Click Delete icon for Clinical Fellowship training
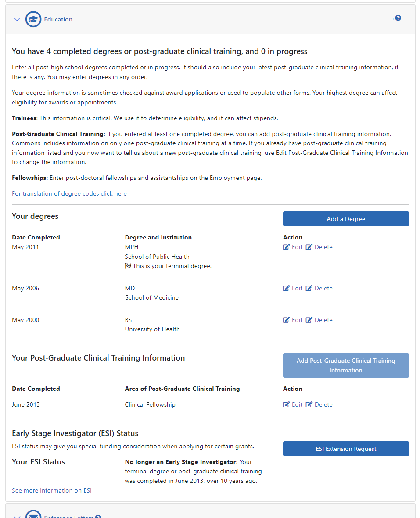 point(309,405)
